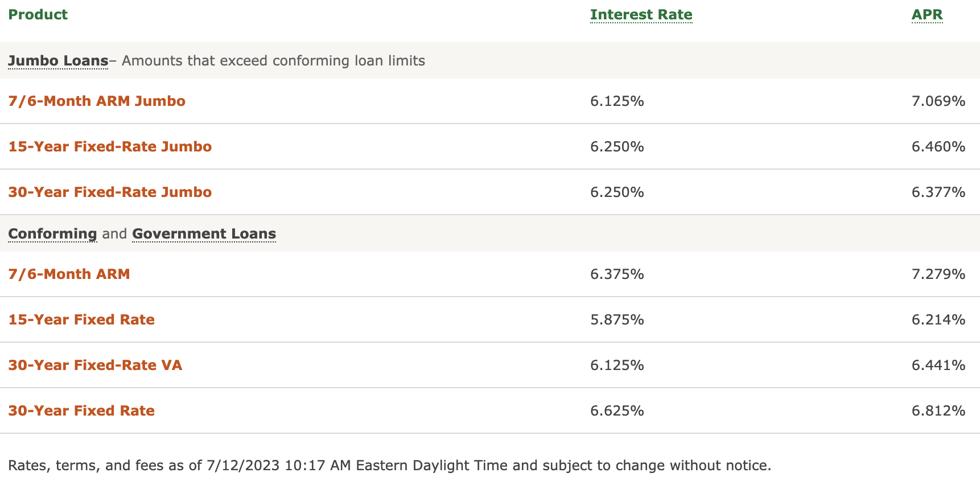Viewport: 980px width, 485px height.
Task: Click the 7.069% APR value
Action: pos(938,101)
